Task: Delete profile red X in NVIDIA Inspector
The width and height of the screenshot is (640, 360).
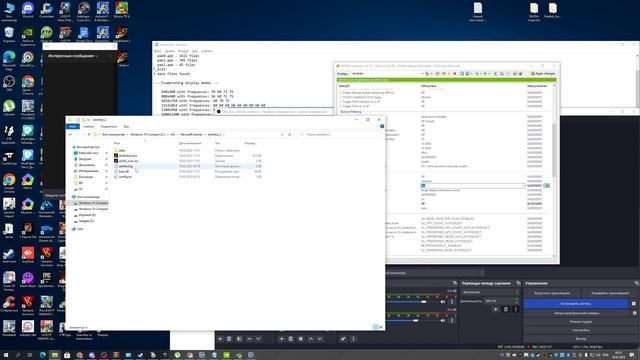Action: pyautogui.click(x=455, y=73)
